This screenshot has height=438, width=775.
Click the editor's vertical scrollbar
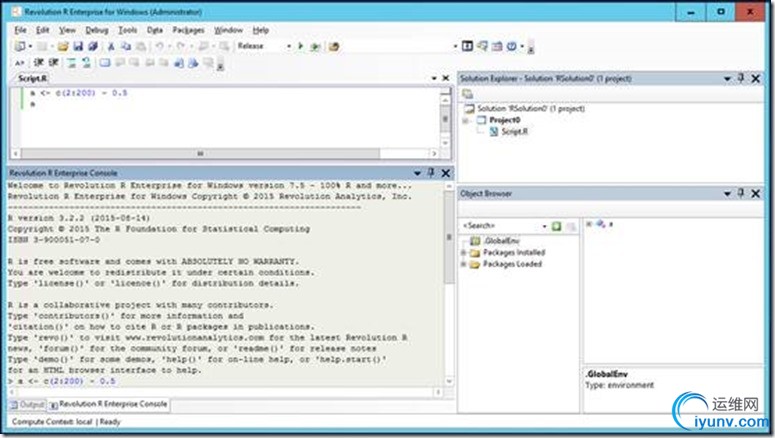[x=445, y=119]
